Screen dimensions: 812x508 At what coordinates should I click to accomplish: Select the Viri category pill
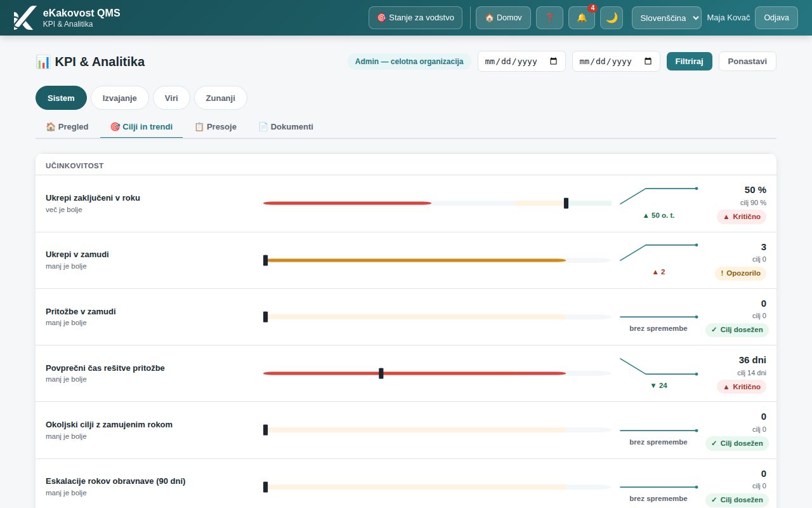click(171, 98)
